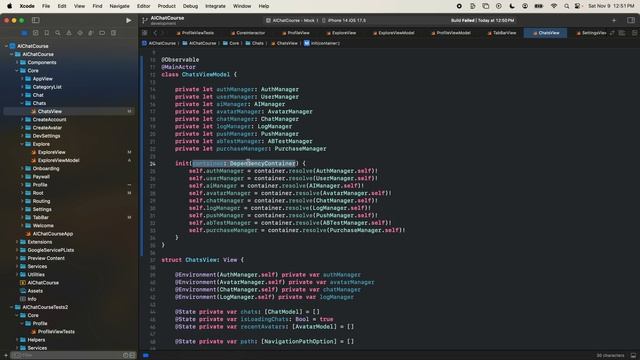Screen dimensions: 640x360
Task: Open the Apple menu
Action: pos(9,6)
